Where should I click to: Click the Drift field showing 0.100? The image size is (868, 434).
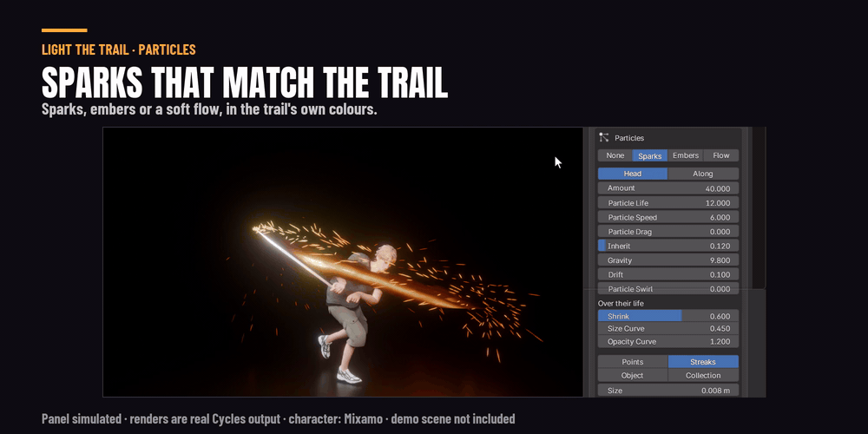(668, 274)
